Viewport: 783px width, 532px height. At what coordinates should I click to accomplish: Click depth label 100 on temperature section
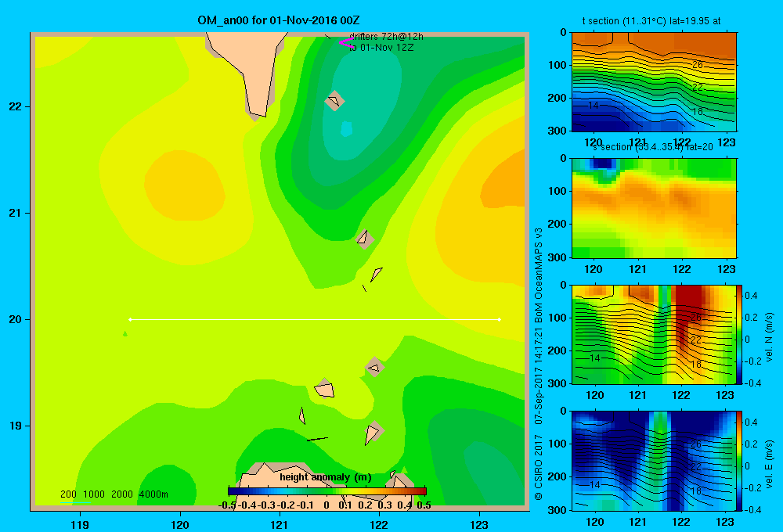point(557,65)
